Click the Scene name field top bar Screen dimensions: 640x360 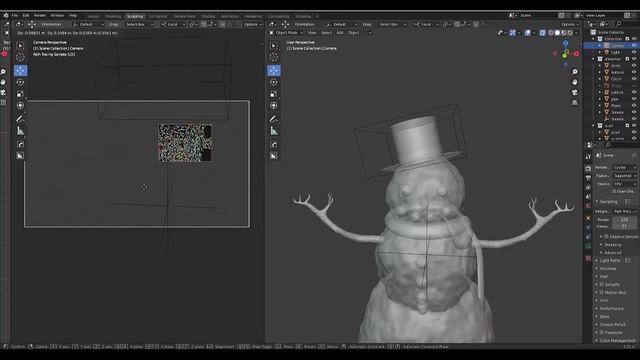coord(538,16)
